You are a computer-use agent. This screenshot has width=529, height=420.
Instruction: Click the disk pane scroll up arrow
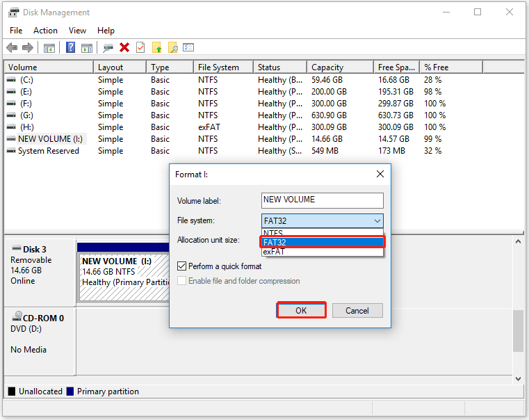point(518,241)
